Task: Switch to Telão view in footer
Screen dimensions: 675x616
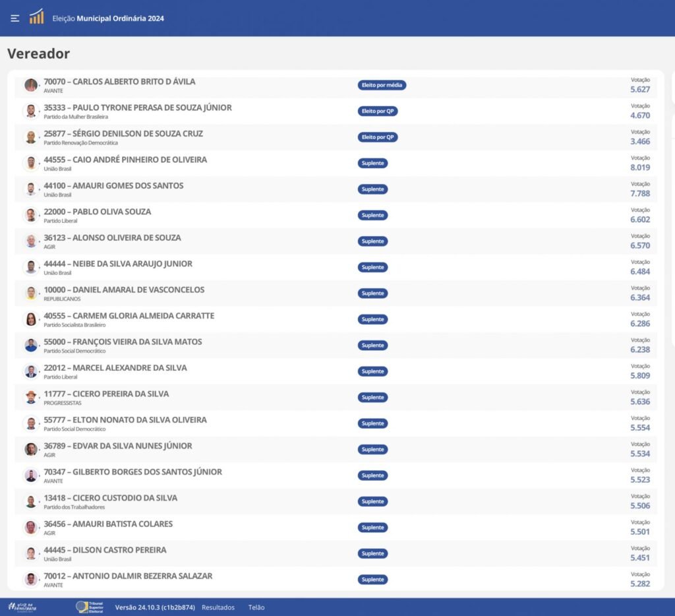Action: 256,607
